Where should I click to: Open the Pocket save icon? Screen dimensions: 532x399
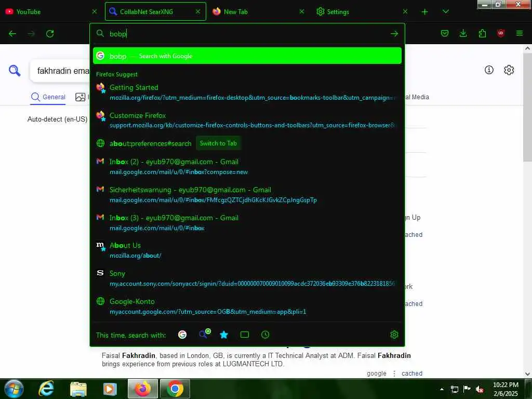pyautogui.click(x=445, y=33)
